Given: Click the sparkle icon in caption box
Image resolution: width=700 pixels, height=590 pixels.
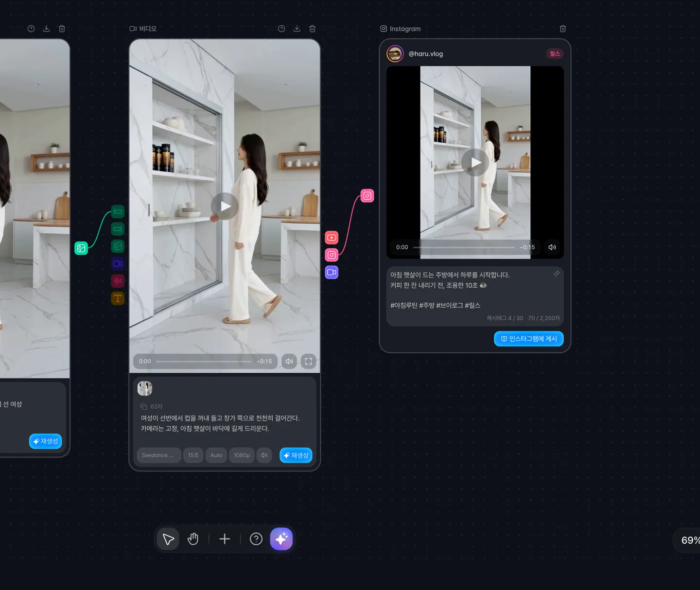Looking at the screenshot, I should (557, 274).
